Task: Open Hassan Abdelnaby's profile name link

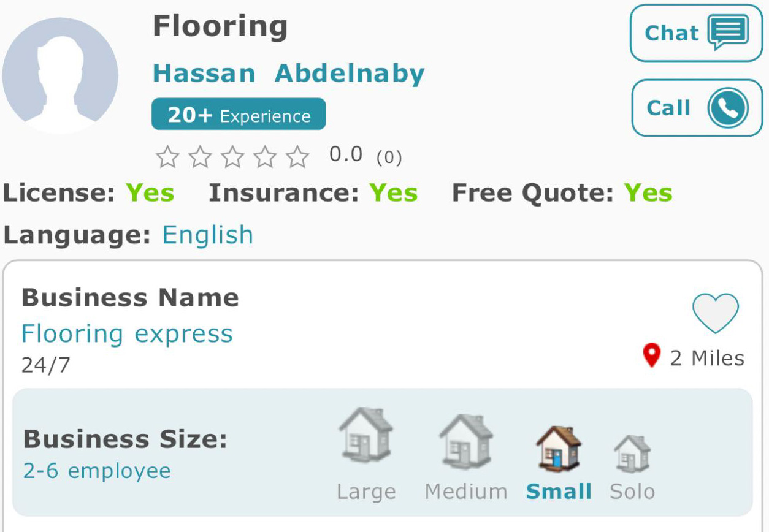Action: (x=288, y=74)
